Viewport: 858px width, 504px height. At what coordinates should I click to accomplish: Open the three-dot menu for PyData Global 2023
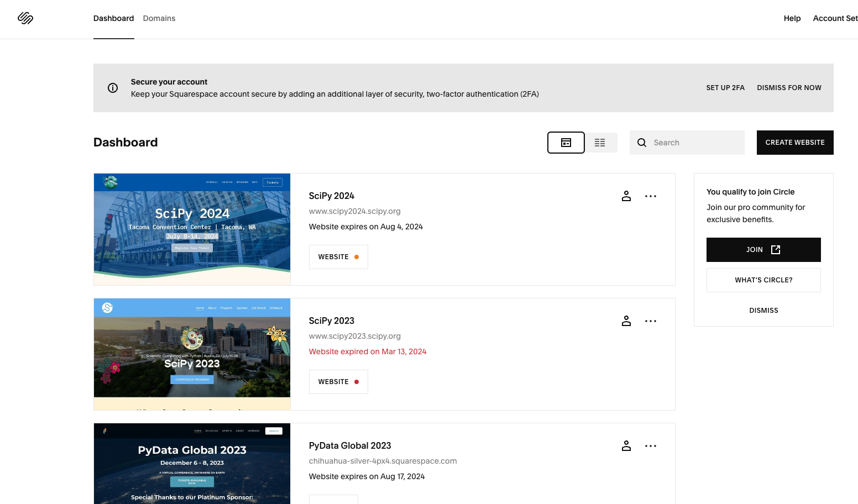coord(651,446)
